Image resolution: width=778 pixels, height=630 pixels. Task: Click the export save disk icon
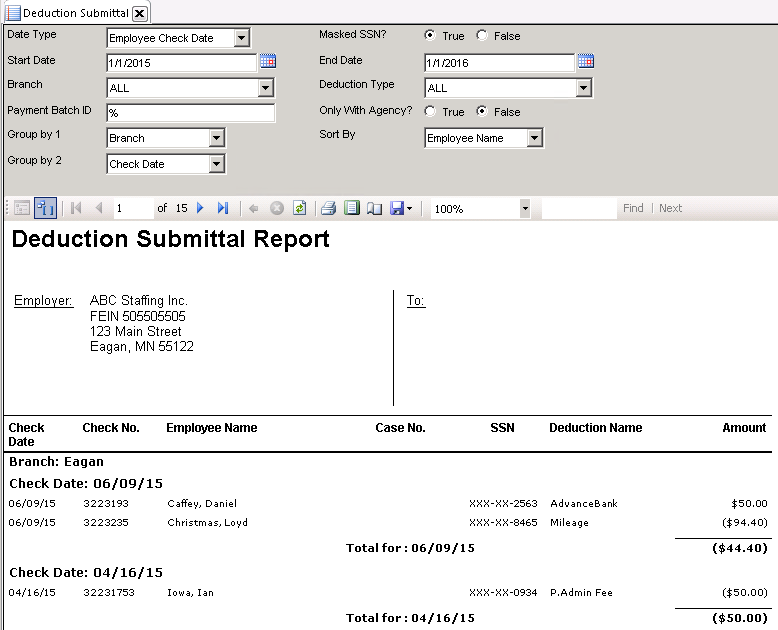(397, 208)
